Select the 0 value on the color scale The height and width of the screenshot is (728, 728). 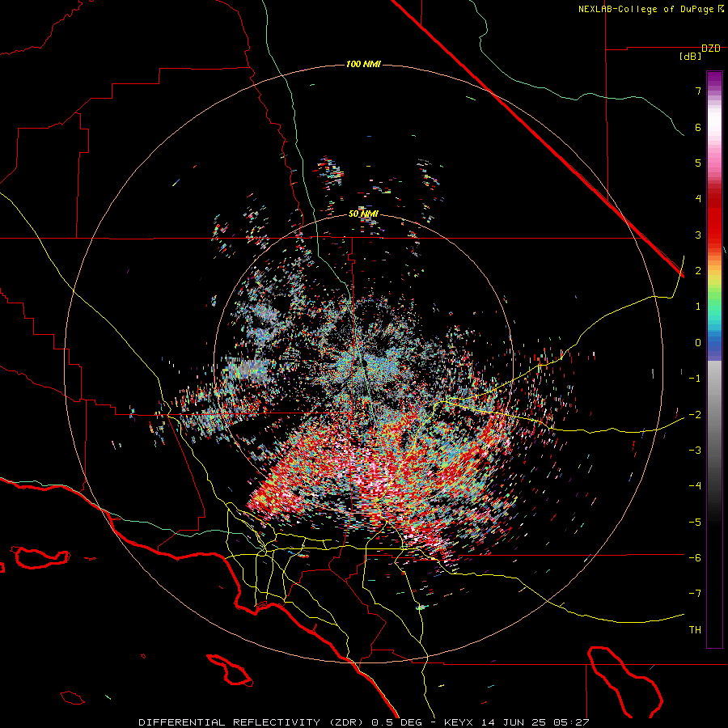[x=698, y=343]
